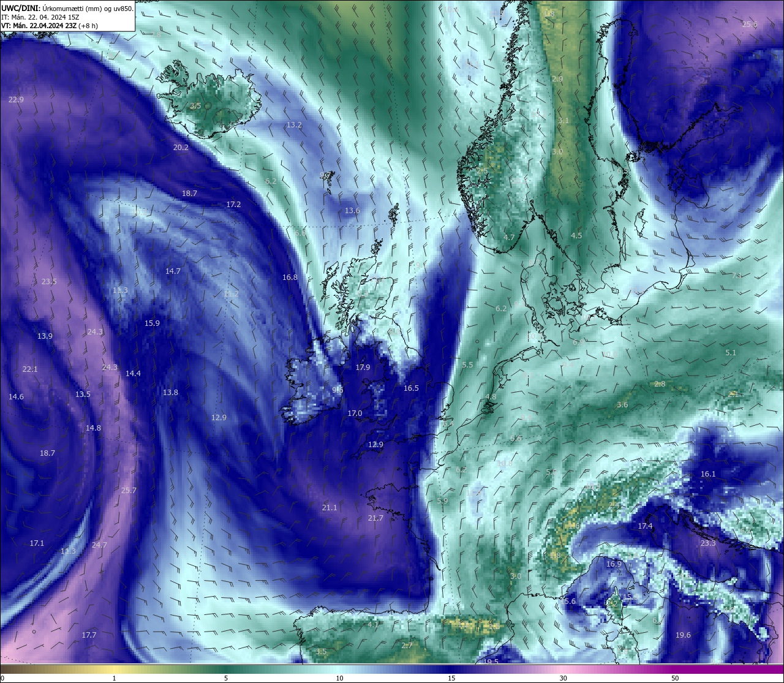784x683 pixels.
Task: Click the 13.8 value on the map
Action: point(170,393)
